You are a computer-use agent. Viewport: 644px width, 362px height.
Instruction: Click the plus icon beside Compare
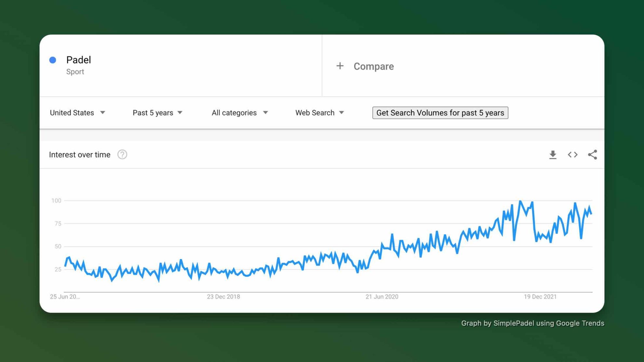(340, 66)
